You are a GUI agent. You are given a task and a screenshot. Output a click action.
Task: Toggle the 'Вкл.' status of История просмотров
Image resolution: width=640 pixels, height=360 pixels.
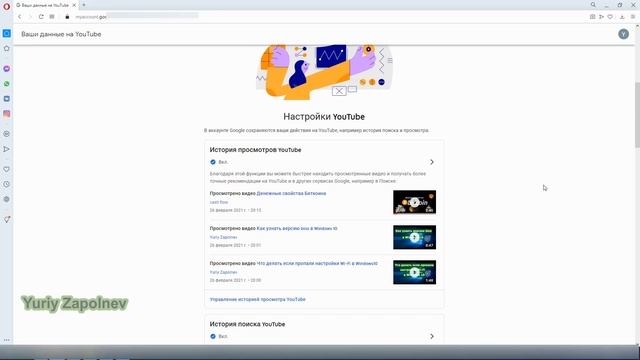tap(218, 162)
